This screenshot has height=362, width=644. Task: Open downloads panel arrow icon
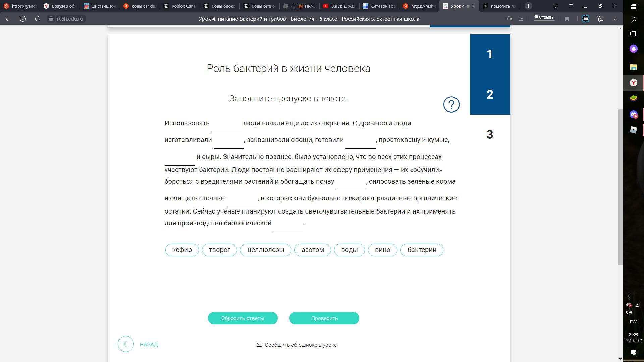[615, 19]
